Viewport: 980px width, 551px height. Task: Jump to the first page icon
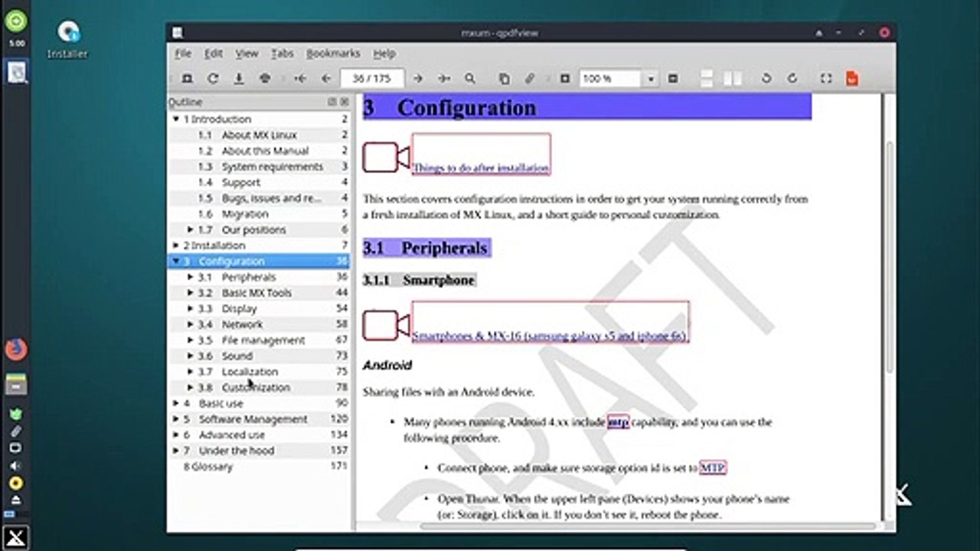point(300,79)
